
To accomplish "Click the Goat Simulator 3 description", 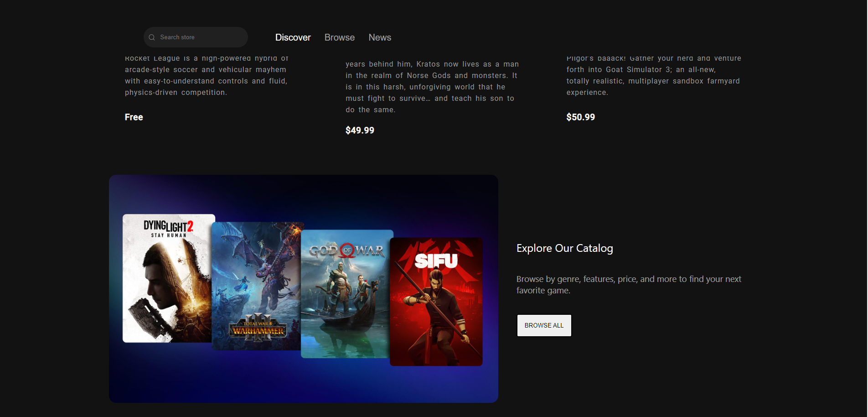I will pyautogui.click(x=654, y=75).
